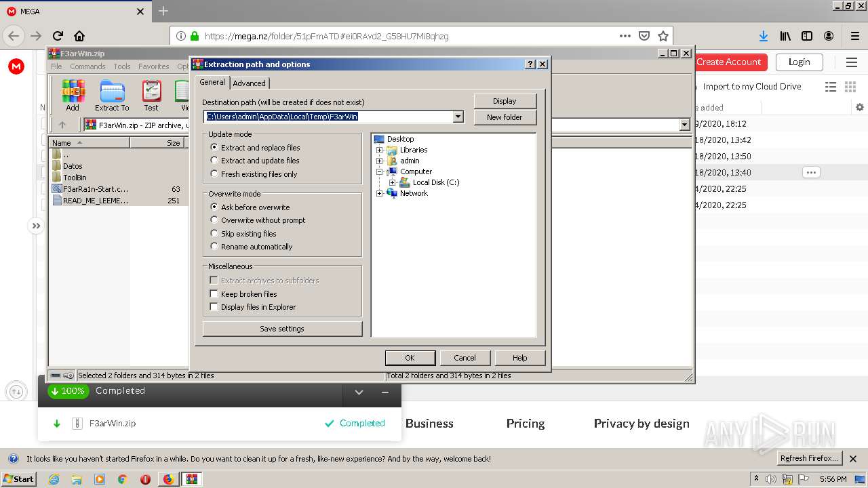
Task: Switch to the Advanced tab
Action: (250, 83)
